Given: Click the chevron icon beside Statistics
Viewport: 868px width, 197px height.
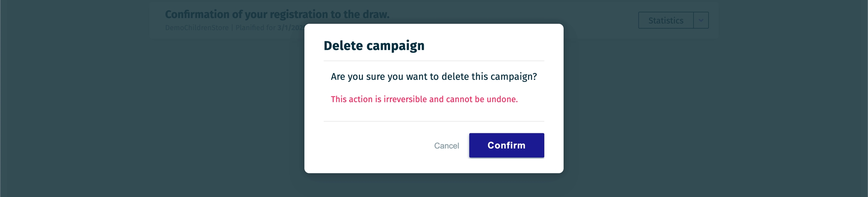Looking at the screenshot, I should (701, 20).
